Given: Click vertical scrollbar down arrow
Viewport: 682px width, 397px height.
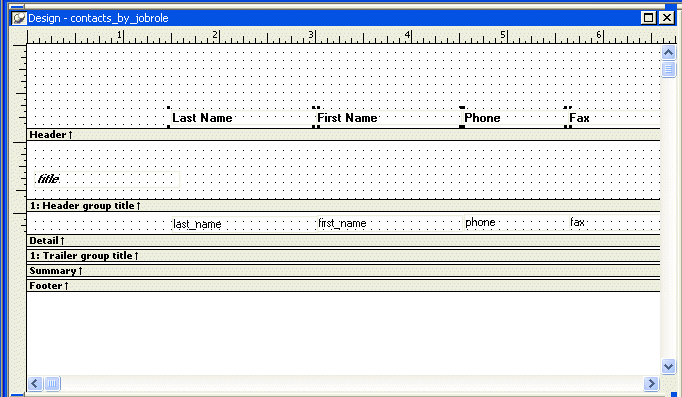Looking at the screenshot, I should point(669,367).
